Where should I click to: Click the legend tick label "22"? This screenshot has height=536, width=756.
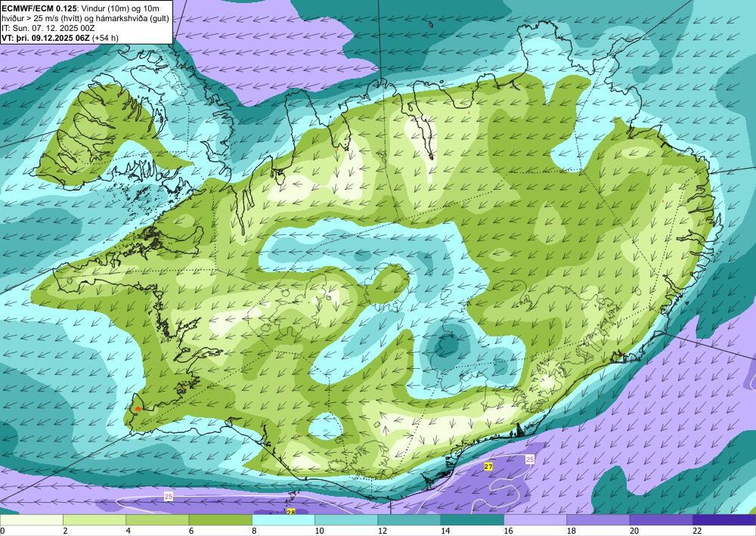[697, 531]
